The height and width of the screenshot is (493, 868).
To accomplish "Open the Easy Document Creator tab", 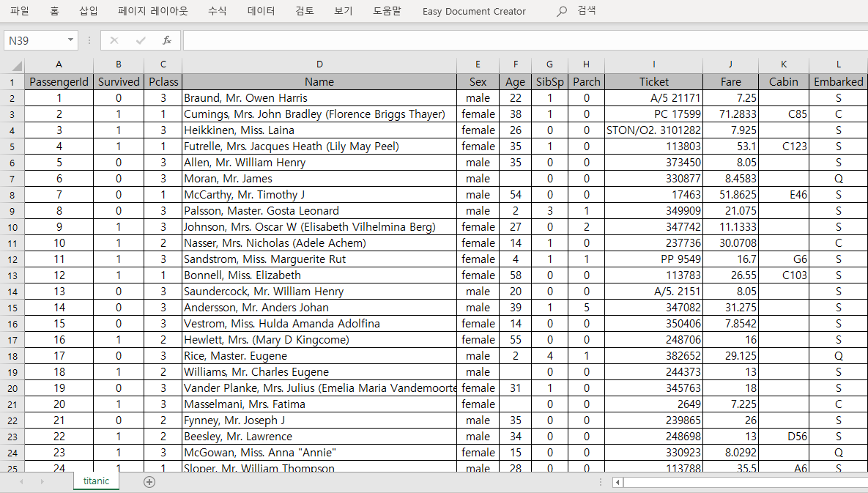I will [x=474, y=11].
